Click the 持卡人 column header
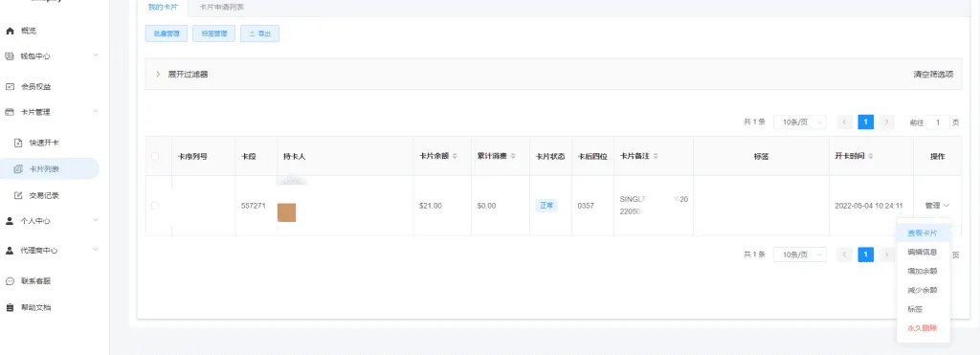The height and width of the screenshot is (355, 980). coord(295,156)
